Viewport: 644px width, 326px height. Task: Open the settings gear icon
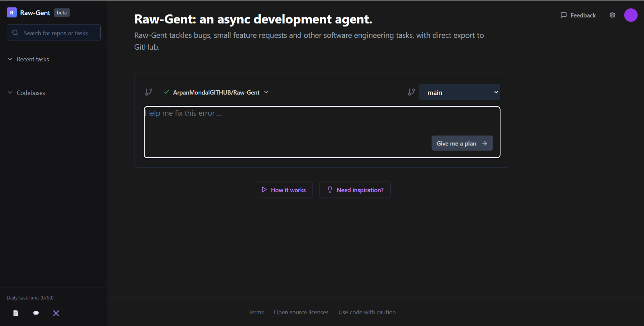(x=612, y=15)
